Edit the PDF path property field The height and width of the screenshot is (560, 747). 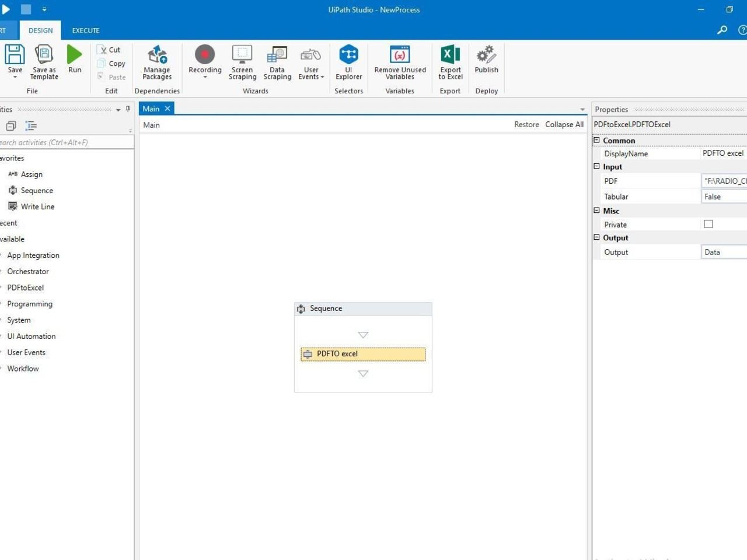(x=724, y=181)
